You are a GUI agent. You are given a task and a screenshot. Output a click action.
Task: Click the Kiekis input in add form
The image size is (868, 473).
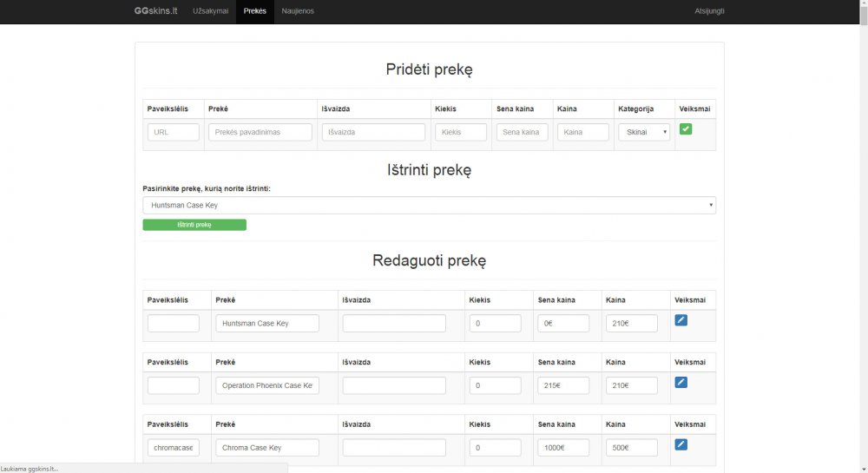click(x=461, y=132)
